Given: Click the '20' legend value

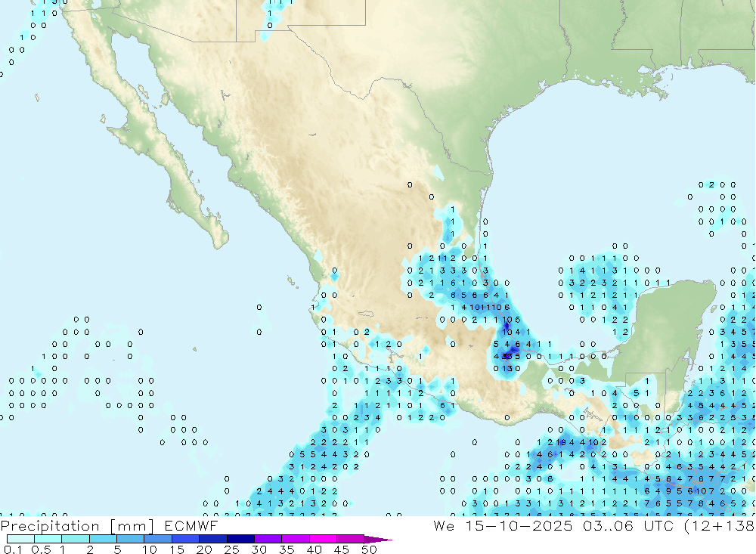Looking at the screenshot, I should pos(204,549).
